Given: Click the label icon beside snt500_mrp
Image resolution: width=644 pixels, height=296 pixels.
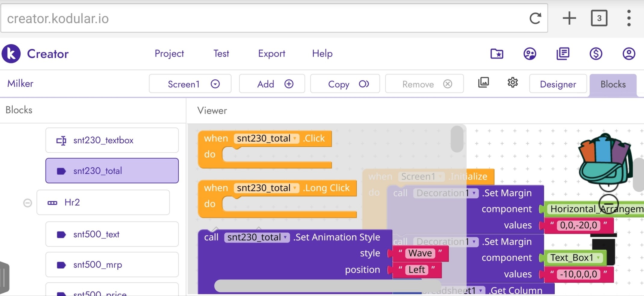Looking at the screenshot, I should click(x=61, y=265).
